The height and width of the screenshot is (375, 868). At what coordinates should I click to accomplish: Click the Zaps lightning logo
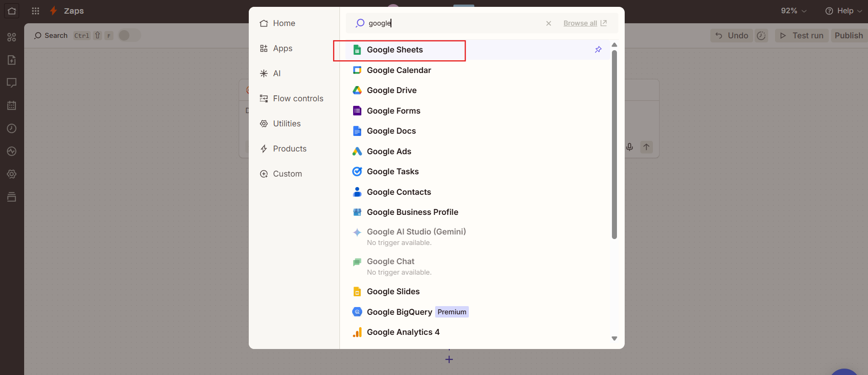pyautogui.click(x=53, y=11)
